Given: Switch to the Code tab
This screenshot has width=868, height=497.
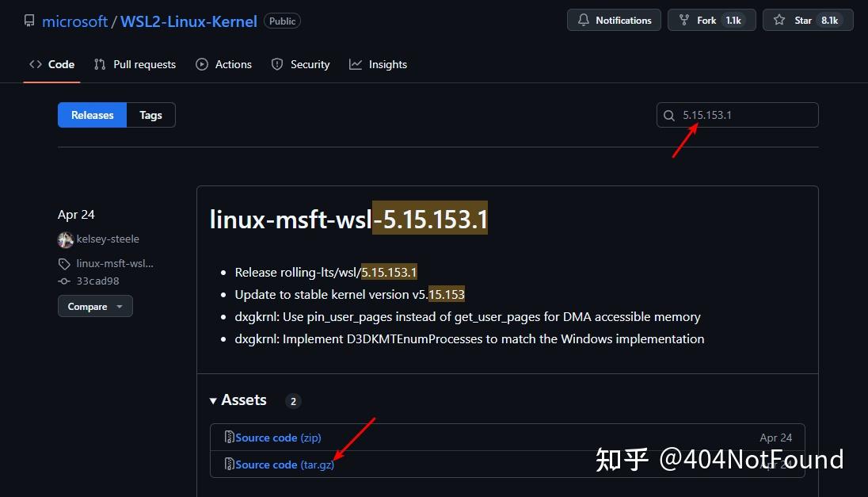Looking at the screenshot, I should [x=51, y=64].
